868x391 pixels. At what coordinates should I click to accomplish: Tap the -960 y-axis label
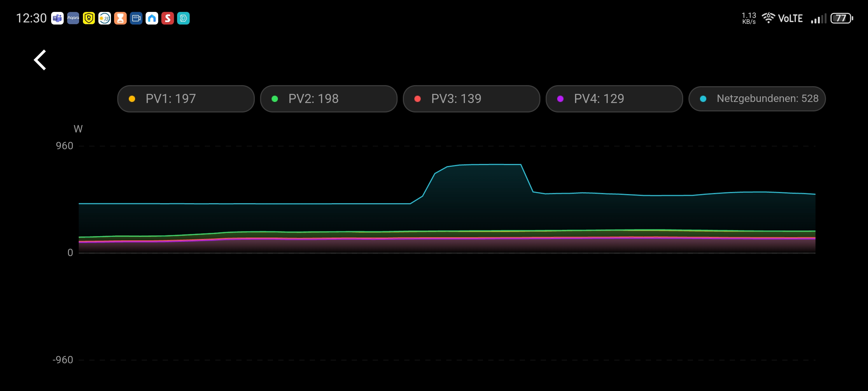coord(63,360)
